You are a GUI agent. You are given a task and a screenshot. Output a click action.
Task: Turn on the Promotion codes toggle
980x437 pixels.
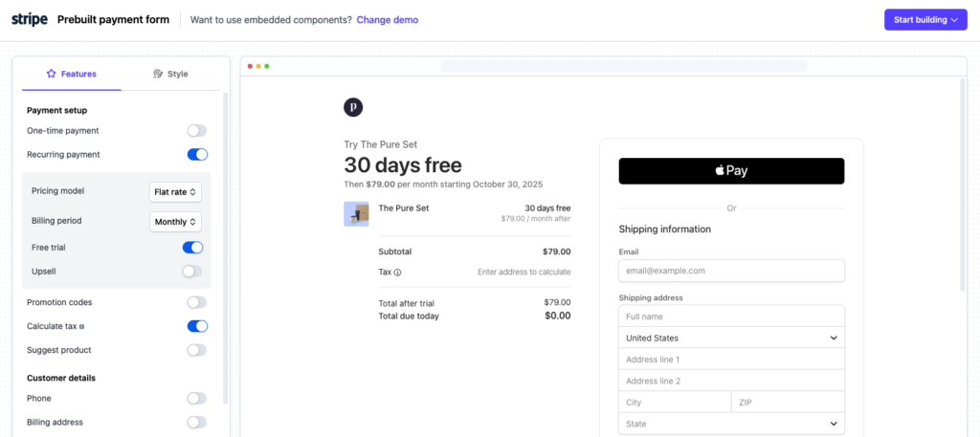tap(196, 302)
